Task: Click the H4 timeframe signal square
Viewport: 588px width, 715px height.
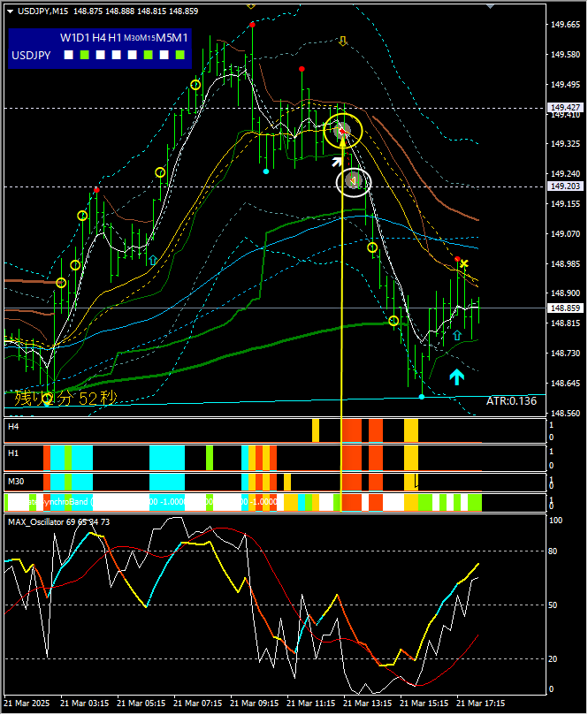Action: pyautogui.click(x=100, y=55)
